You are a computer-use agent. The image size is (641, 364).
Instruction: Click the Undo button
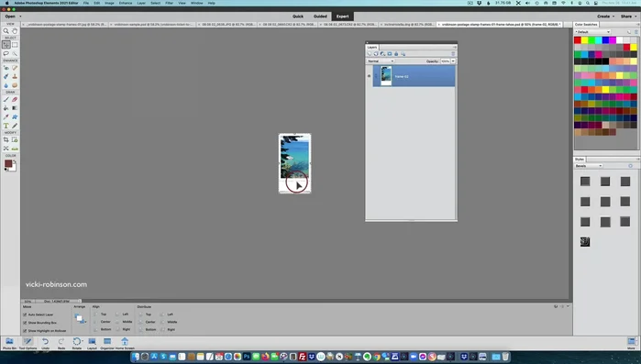[x=45, y=343]
